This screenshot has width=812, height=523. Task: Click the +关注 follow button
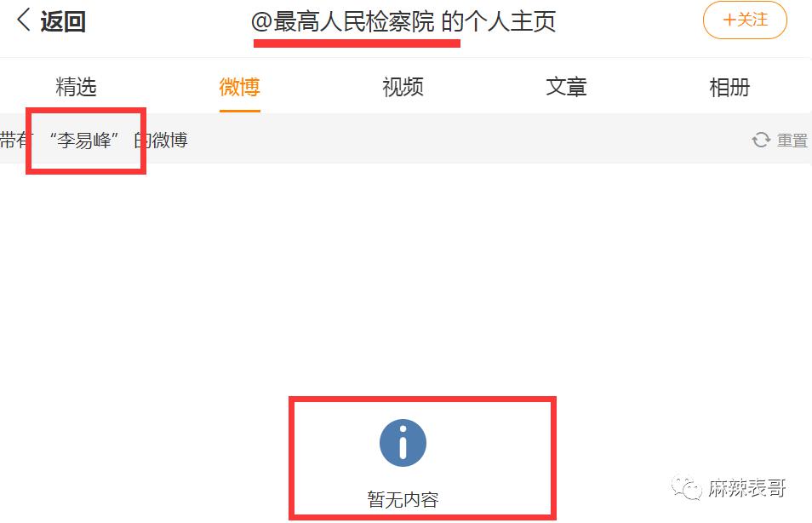745,20
